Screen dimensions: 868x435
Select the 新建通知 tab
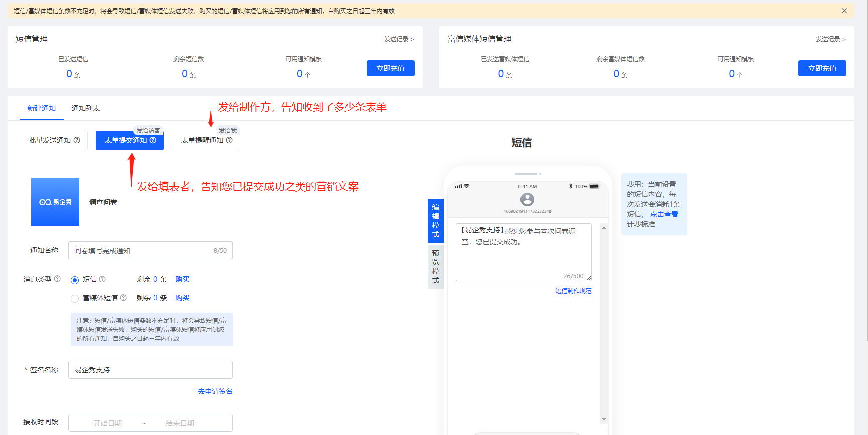pyautogui.click(x=42, y=108)
